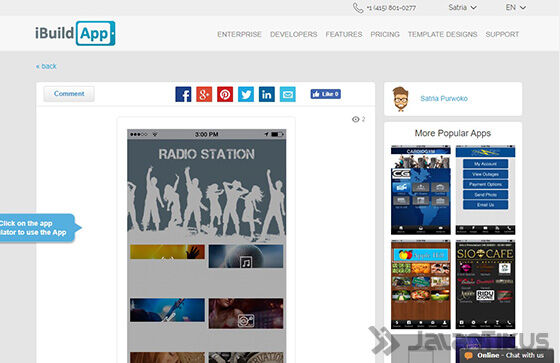
Task: Tweet the app with the Twitter icon
Action: 246,94
